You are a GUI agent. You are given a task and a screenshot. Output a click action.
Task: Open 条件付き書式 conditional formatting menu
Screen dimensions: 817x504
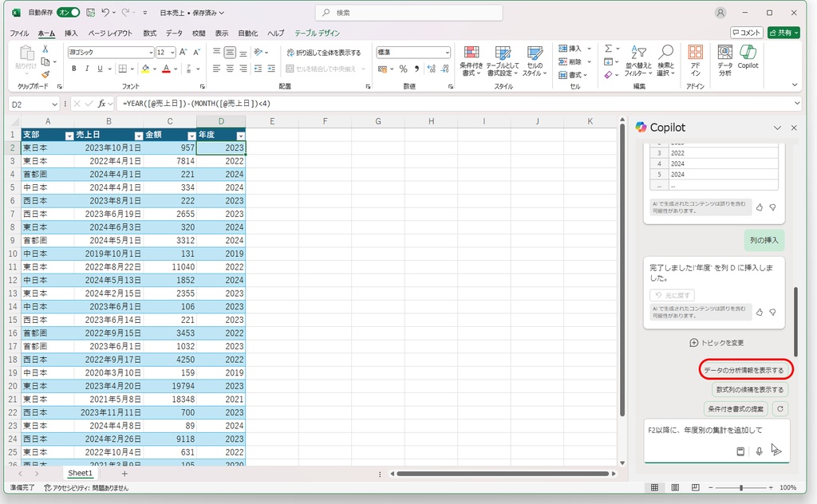point(471,61)
